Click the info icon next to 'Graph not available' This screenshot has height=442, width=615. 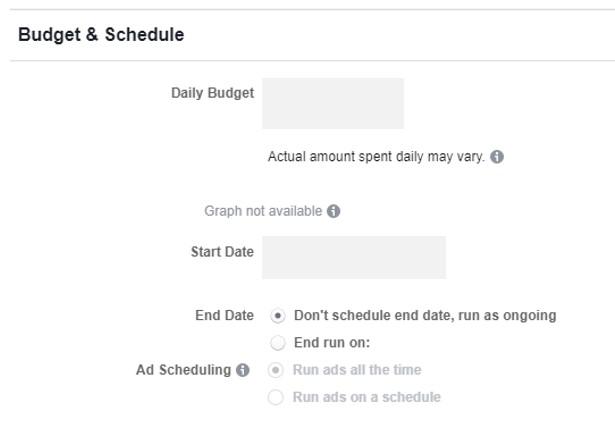pyautogui.click(x=333, y=211)
